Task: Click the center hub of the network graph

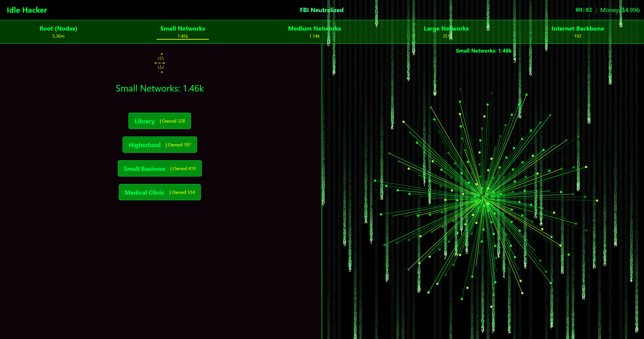Action: [x=483, y=198]
